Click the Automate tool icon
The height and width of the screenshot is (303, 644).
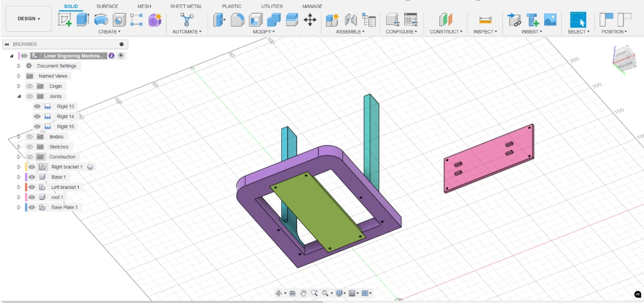[x=187, y=19]
